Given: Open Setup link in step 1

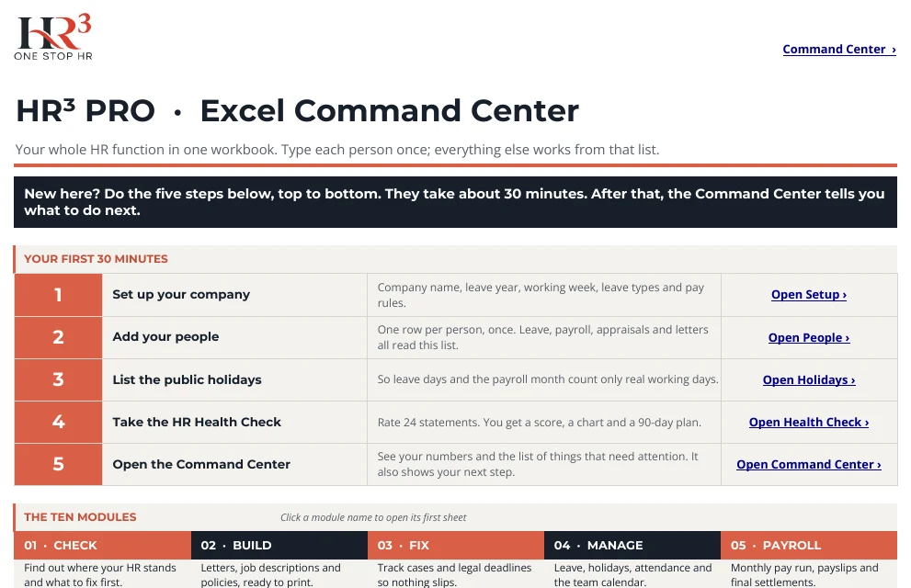Looking at the screenshot, I should 809,294.
